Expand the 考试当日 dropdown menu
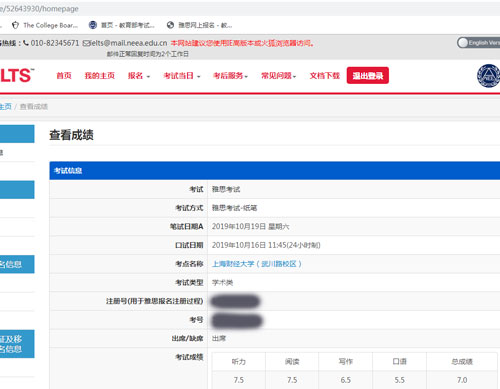500x389 pixels. pyautogui.click(x=182, y=76)
